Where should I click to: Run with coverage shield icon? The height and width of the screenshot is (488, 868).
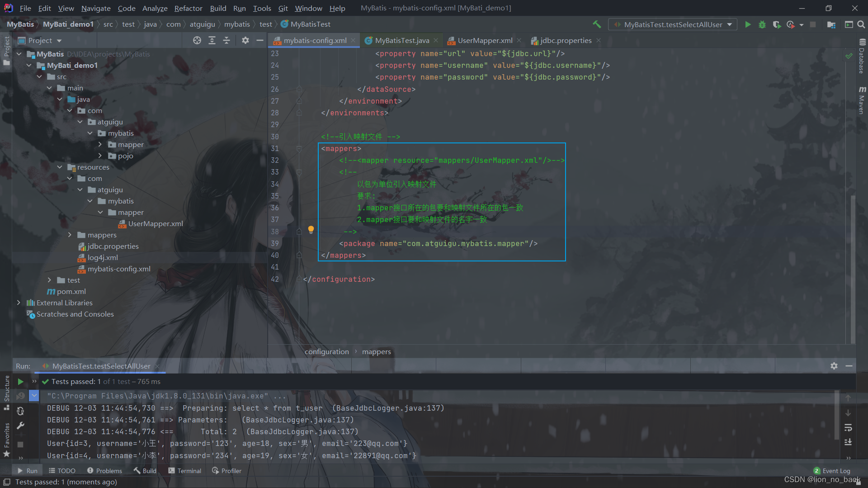(776, 24)
